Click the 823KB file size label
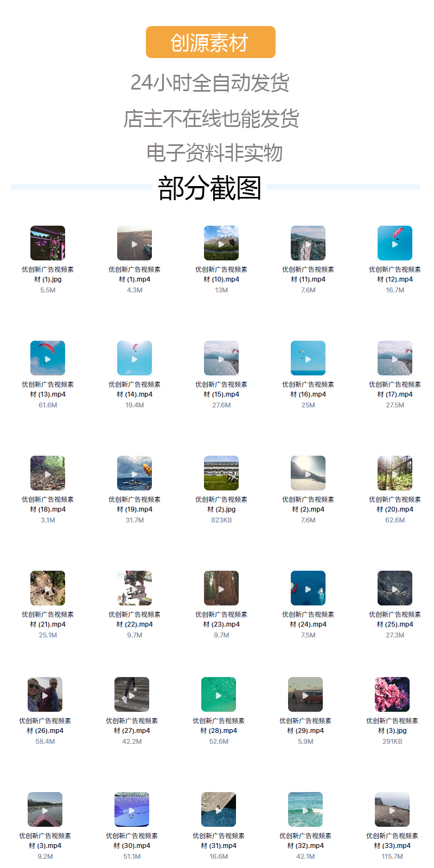 tap(221, 520)
